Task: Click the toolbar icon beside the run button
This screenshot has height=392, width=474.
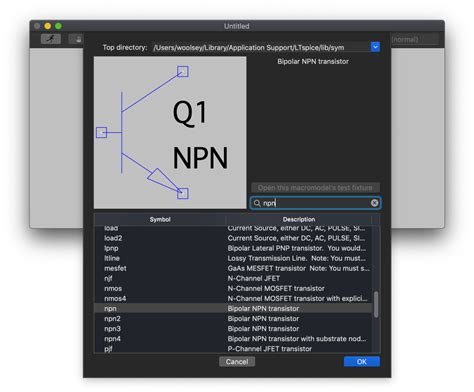Action: (x=76, y=39)
